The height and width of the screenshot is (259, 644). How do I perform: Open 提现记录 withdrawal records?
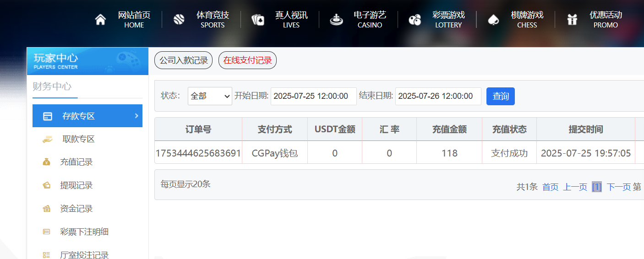pyautogui.click(x=76, y=185)
